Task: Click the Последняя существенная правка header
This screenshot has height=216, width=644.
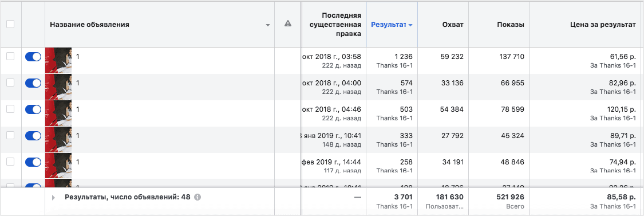Action: 341,24
